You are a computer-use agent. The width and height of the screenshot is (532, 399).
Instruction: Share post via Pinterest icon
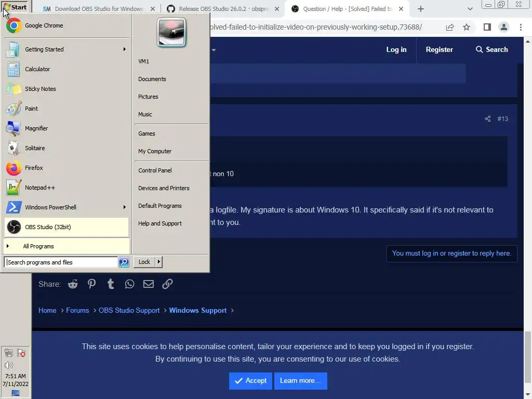click(91, 284)
